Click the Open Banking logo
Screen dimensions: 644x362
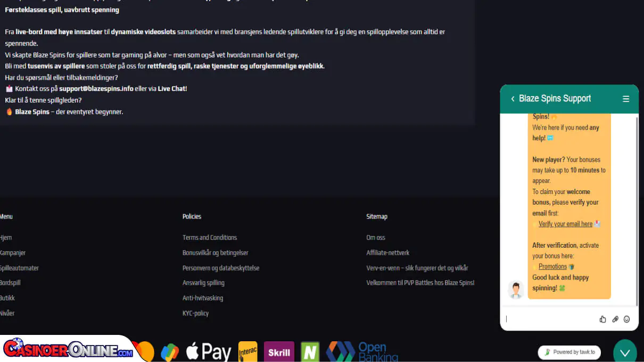click(362, 351)
